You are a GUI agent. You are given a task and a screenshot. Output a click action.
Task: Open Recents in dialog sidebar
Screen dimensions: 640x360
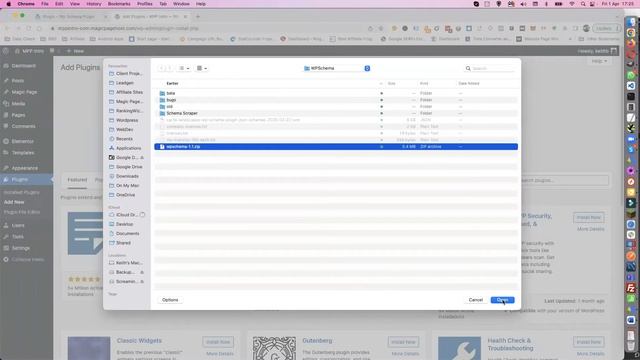pos(120,139)
